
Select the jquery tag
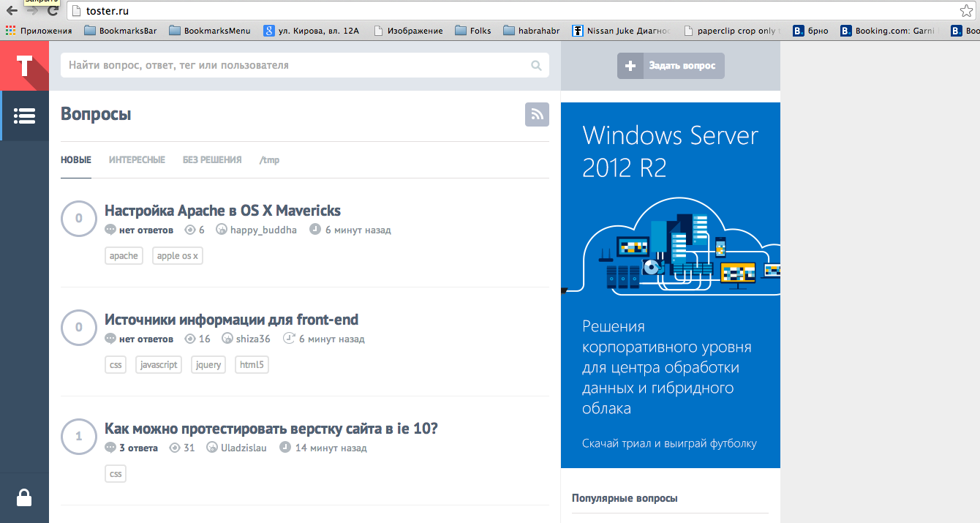click(x=208, y=365)
